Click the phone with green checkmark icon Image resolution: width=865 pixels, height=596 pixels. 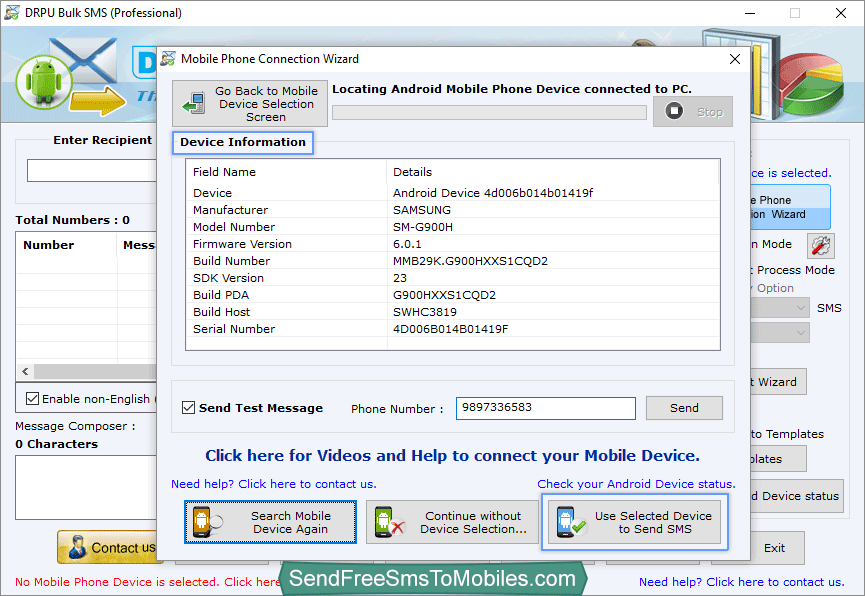[570, 522]
